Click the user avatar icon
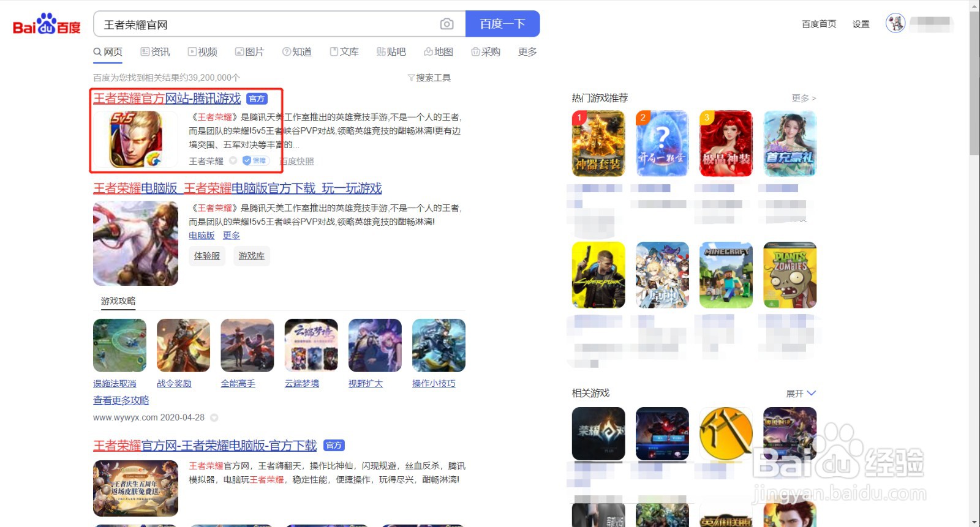The height and width of the screenshot is (527, 980). (x=895, y=23)
